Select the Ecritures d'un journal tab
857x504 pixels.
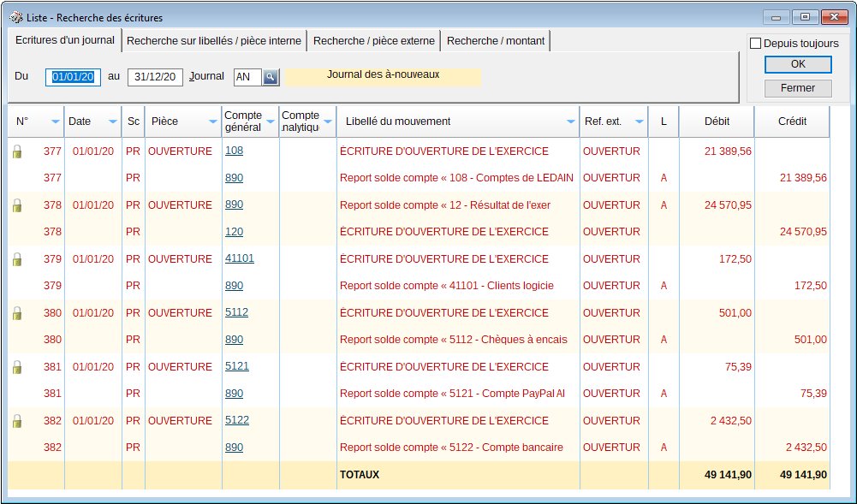pos(64,40)
